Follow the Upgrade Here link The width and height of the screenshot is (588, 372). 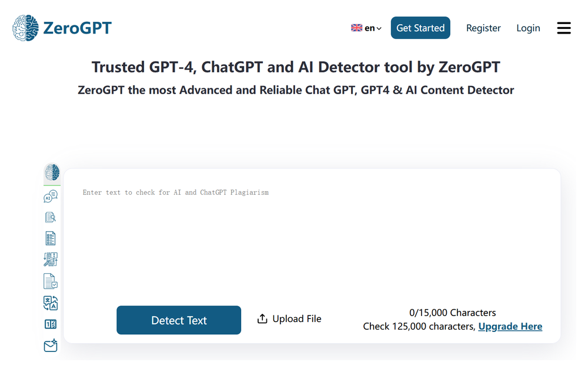coord(510,327)
